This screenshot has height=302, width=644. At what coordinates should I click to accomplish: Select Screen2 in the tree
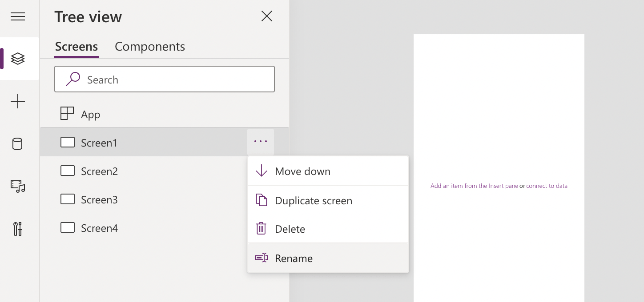pyautogui.click(x=99, y=171)
